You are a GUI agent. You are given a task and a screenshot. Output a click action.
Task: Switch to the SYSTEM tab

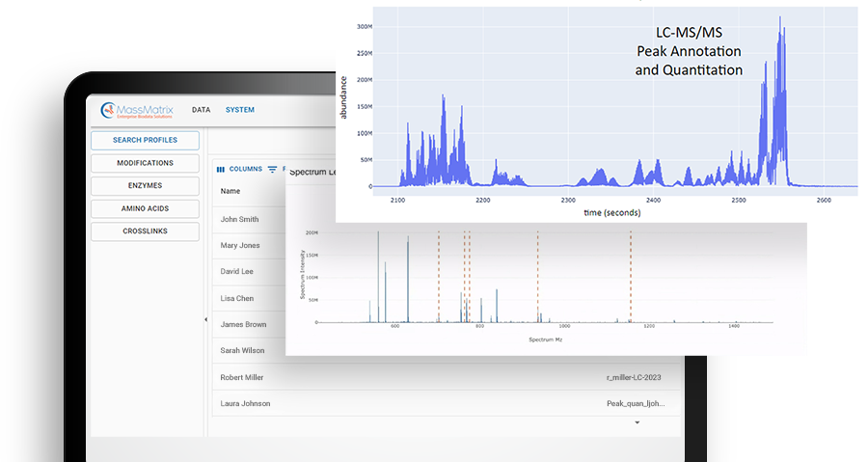coord(240,110)
